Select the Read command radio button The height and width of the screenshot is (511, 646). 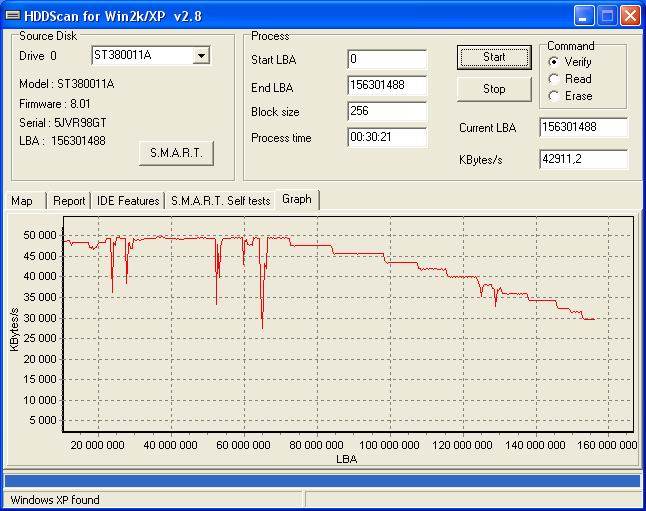(554, 79)
